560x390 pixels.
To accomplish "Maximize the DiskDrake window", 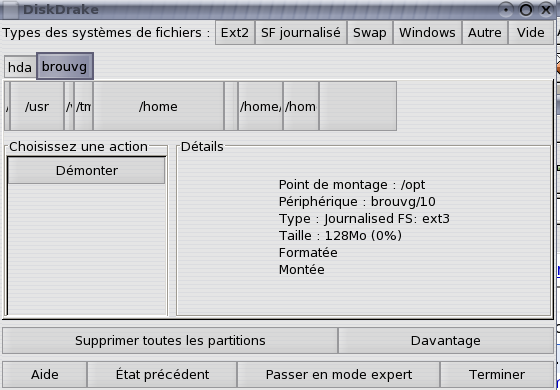I will pos(526,10).
